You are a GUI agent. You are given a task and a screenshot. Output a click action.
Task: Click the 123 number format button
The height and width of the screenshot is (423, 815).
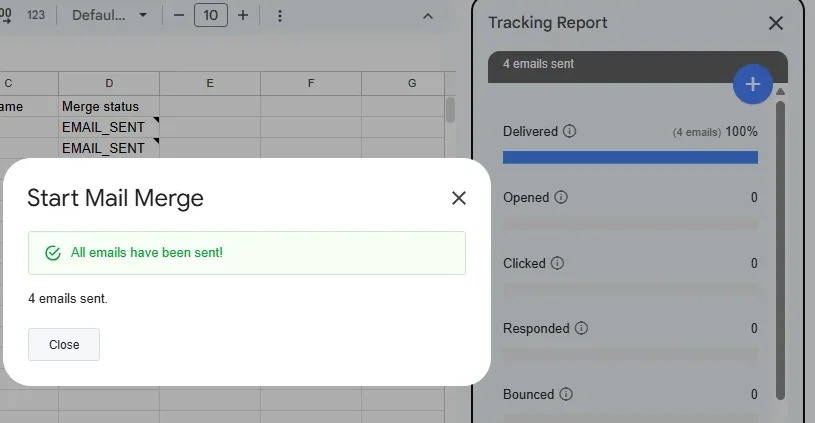36,15
